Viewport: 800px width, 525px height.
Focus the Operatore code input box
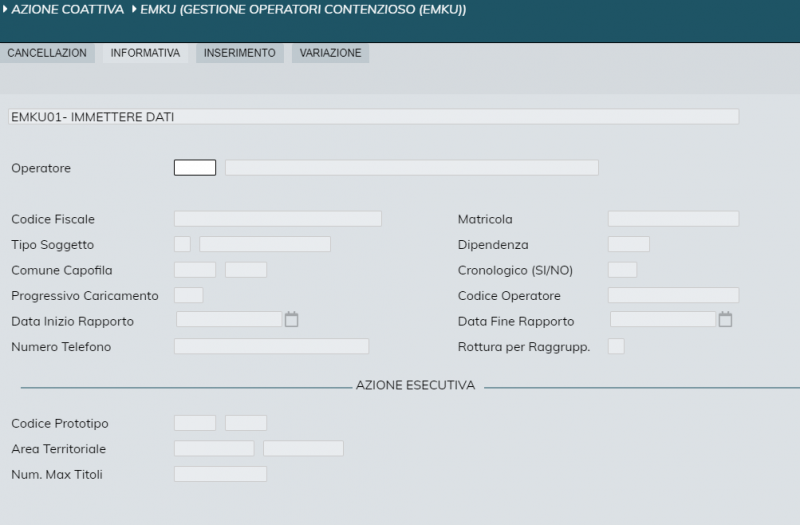195,168
